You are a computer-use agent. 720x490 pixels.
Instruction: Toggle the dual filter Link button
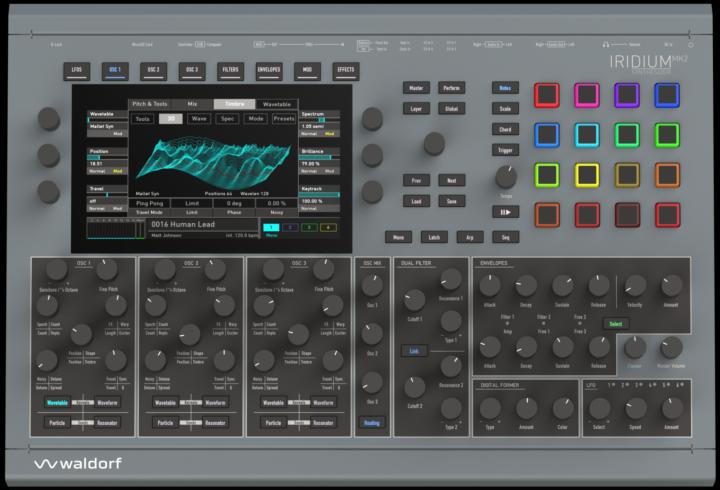414,351
